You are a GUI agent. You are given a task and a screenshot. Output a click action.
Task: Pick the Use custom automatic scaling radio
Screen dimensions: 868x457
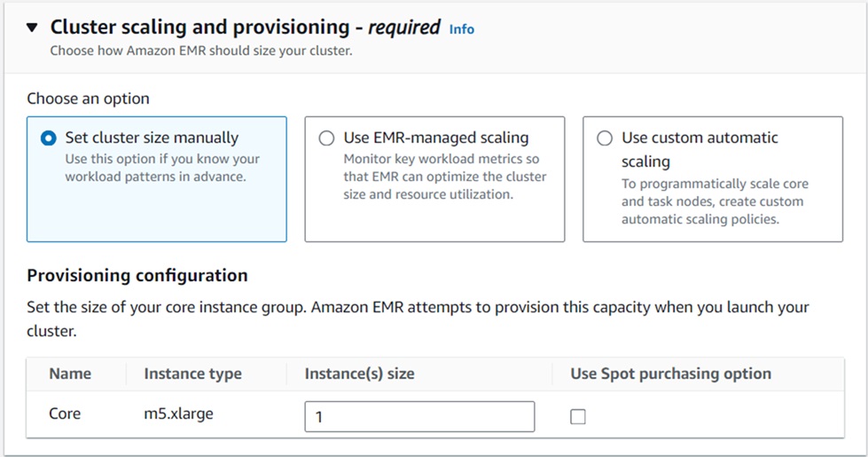605,138
